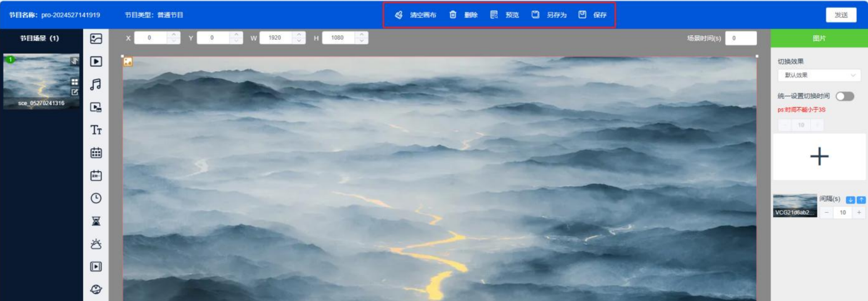Select the hourglass countdown component
The height and width of the screenshot is (301, 868).
(96, 221)
